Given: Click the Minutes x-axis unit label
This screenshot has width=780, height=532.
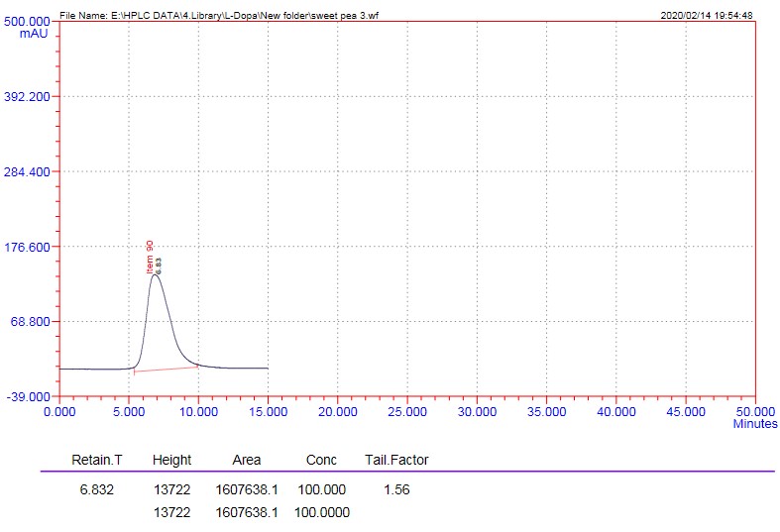Looking at the screenshot, I should click(754, 424).
